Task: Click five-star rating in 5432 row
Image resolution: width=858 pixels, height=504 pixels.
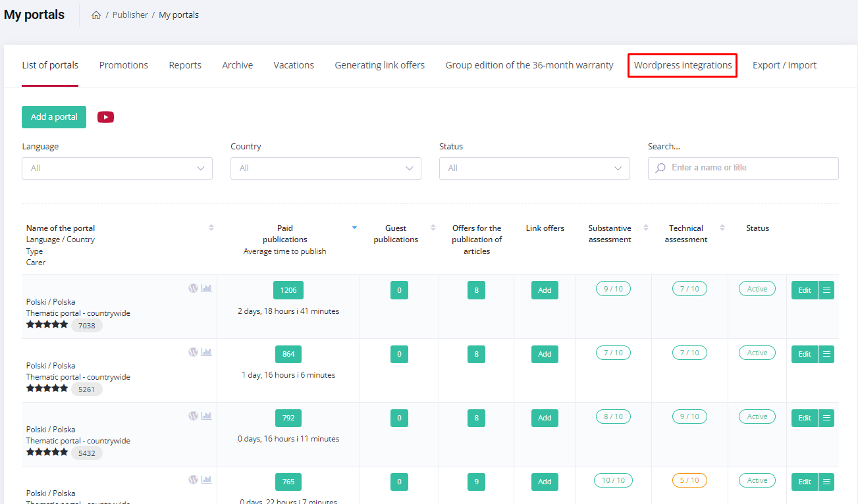Action: (x=47, y=452)
